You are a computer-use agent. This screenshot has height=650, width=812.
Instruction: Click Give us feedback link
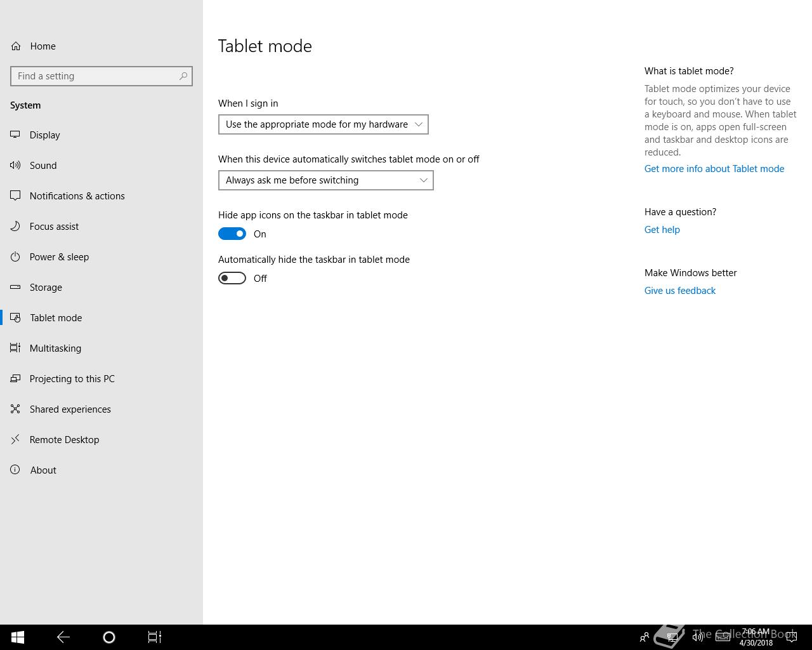(680, 291)
